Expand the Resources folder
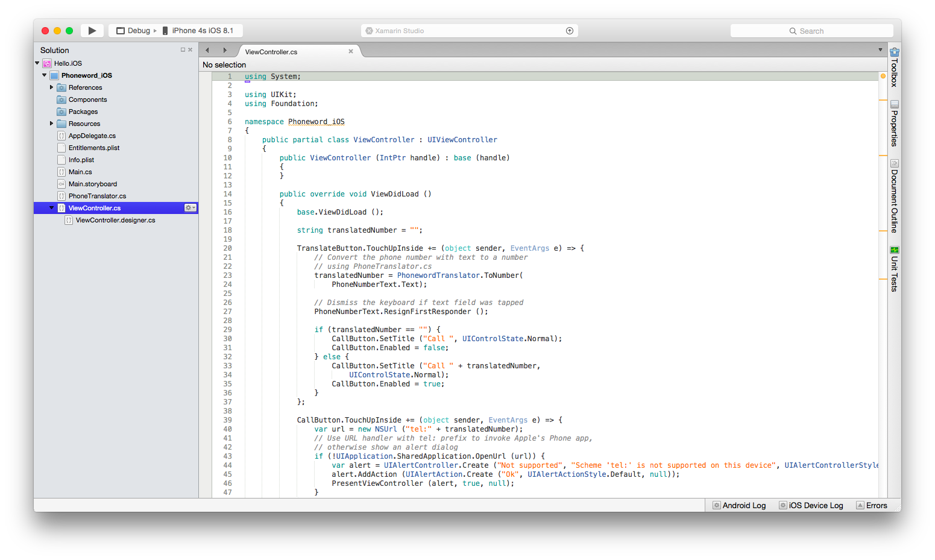The height and width of the screenshot is (560, 935). click(52, 124)
